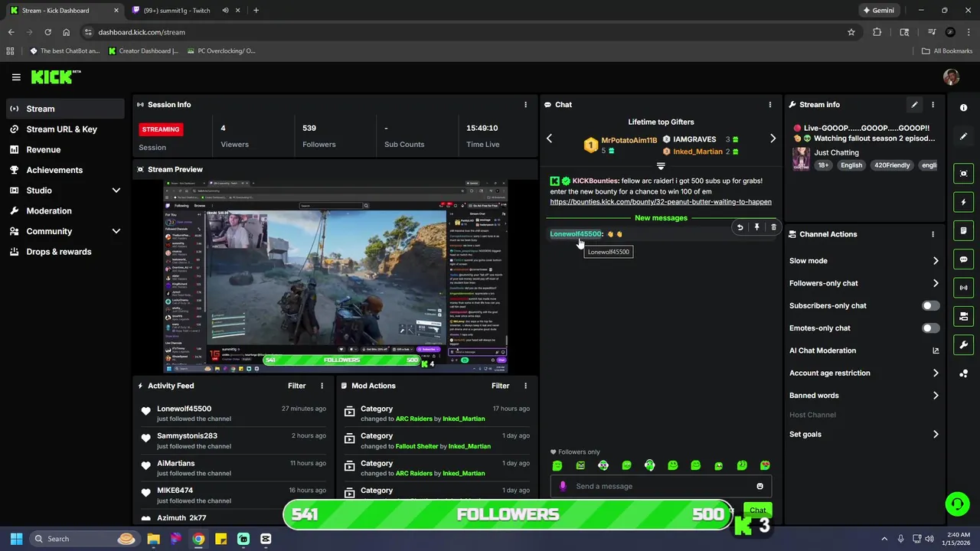Viewport: 980px width, 551px height.
Task: Toggle Emotes-only chat switch
Action: click(930, 328)
